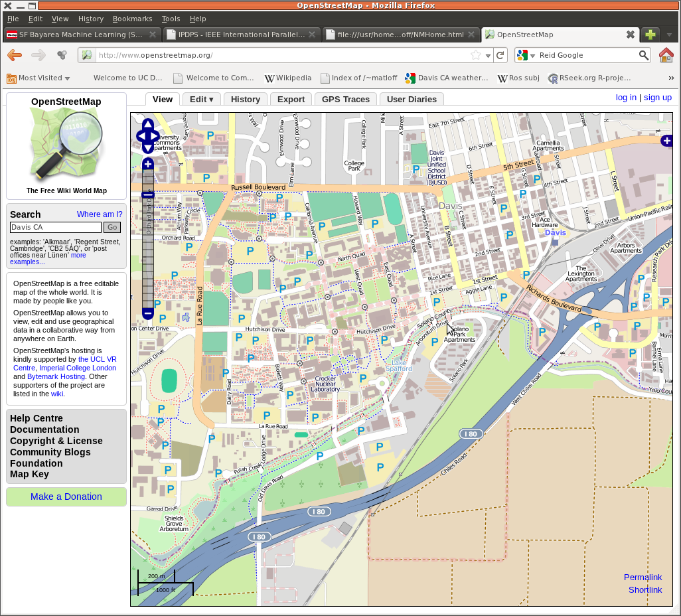Click the Davis CA search input field
The image size is (681, 616).
[x=55, y=228]
